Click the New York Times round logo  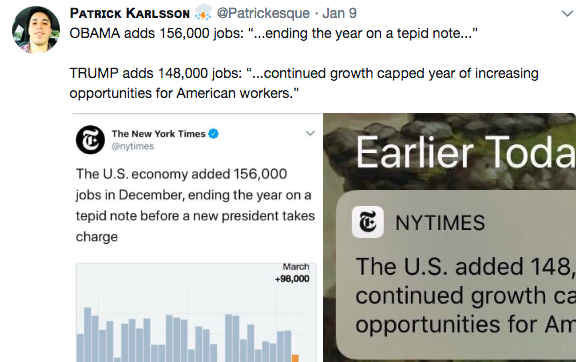coord(90,140)
